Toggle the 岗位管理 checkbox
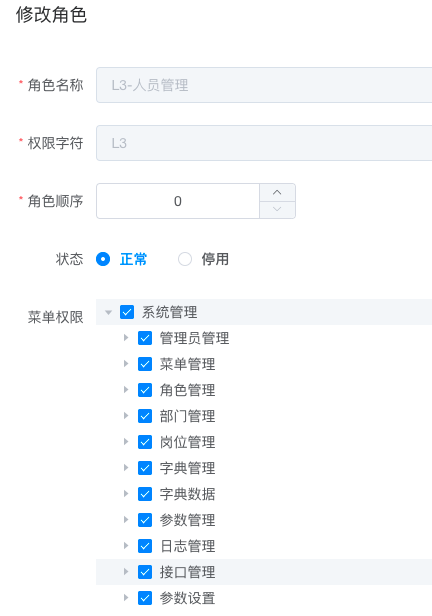This screenshot has width=432, height=616. point(145,442)
